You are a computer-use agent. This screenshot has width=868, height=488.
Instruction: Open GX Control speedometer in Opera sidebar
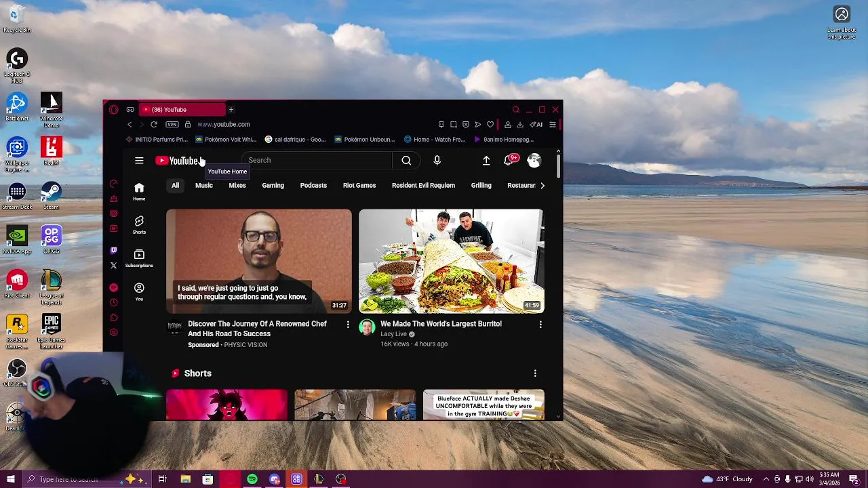pos(113,184)
